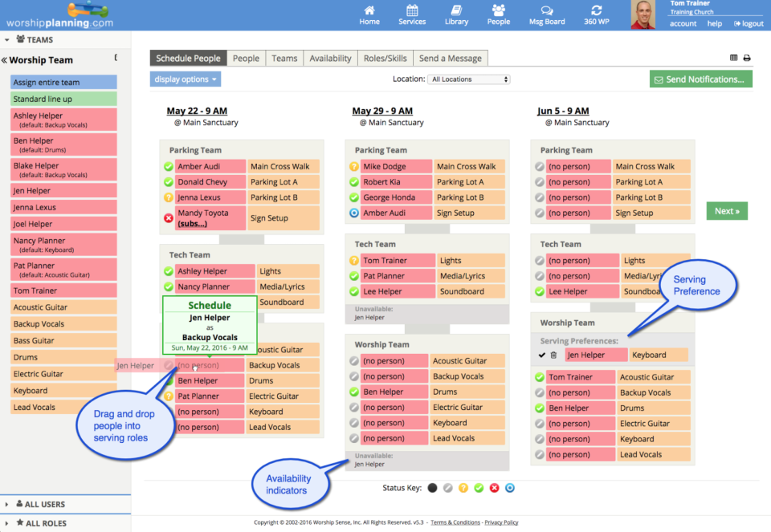The width and height of the screenshot is (771, 532).
Task: Switch to the Teams tab
Action: pyautogui.click(x=284, y=58)
